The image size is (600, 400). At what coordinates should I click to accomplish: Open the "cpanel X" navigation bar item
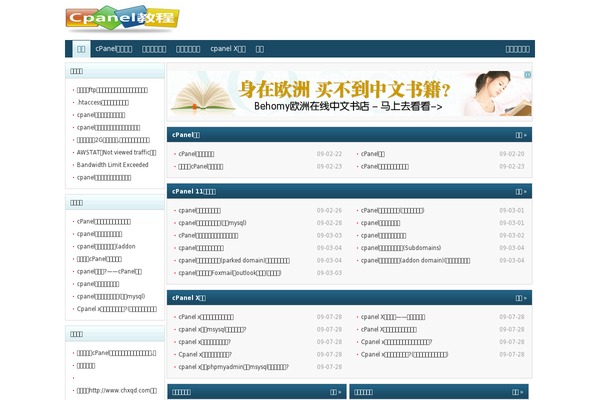228,49
